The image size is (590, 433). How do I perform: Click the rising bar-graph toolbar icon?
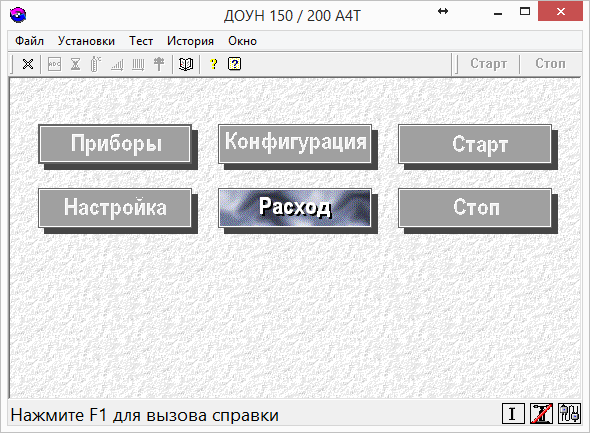(117, 65)
